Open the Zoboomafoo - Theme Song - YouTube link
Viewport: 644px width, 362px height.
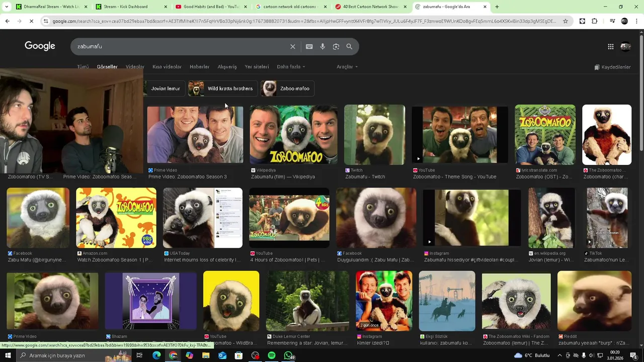454,177
